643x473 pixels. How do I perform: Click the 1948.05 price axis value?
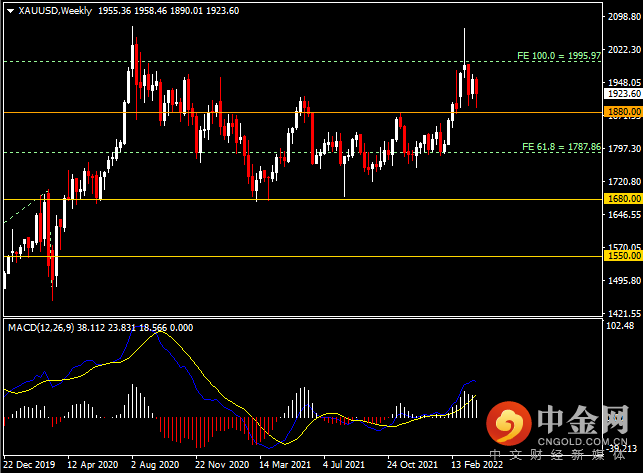point(624,82)
